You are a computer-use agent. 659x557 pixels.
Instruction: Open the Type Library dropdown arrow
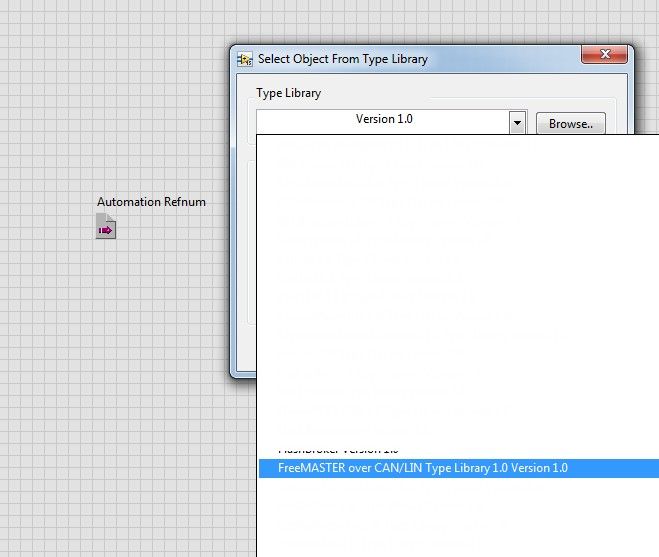tap(517, 123)
